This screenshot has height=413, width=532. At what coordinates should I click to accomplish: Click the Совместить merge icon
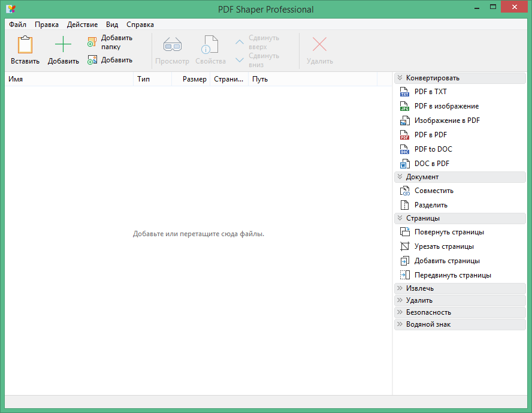coord(404,191)
